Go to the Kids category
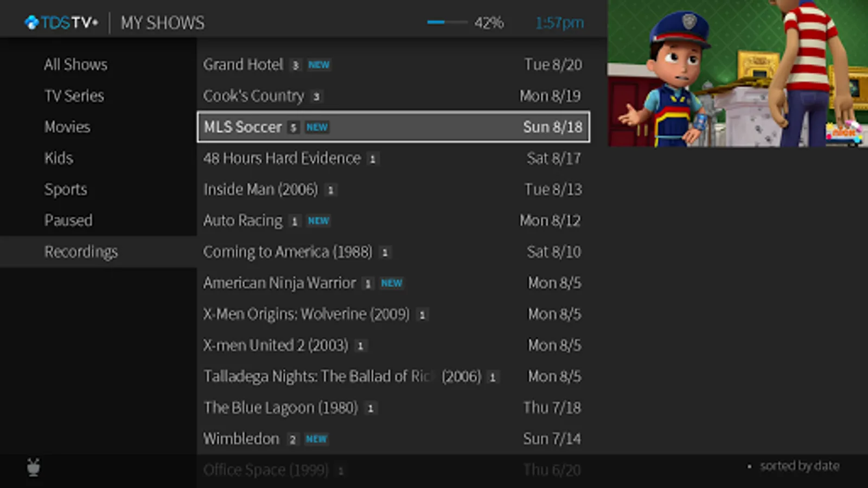Viewport: 868px width, 488px height. pos(59,158)
